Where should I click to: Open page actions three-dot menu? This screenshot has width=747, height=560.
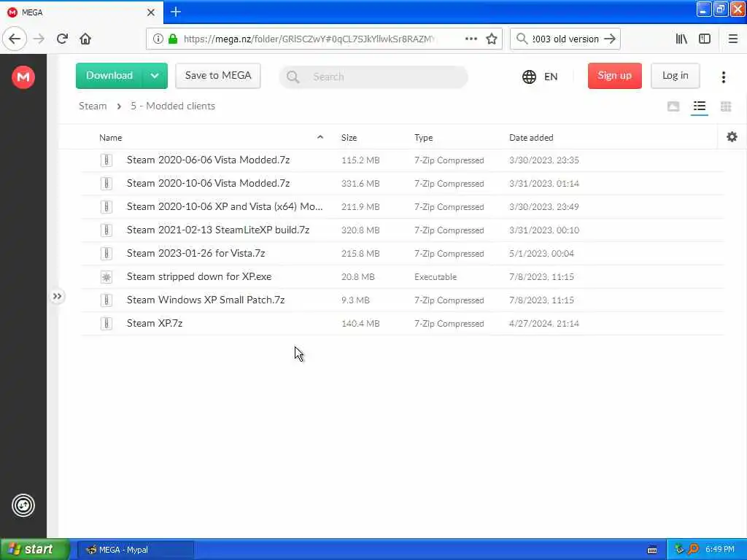(x=471, y=39)
